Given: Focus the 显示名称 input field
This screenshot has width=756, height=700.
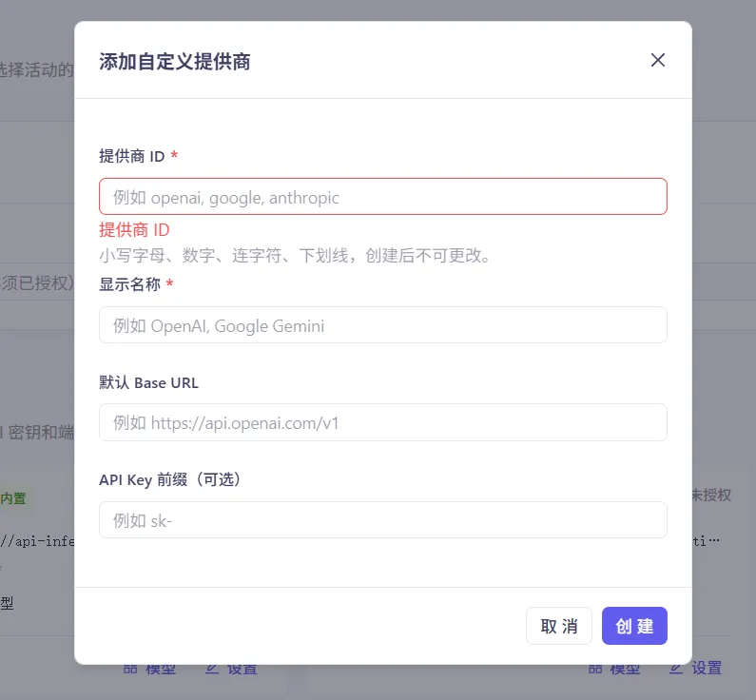Looking at the screenshot, I should 383,325.
